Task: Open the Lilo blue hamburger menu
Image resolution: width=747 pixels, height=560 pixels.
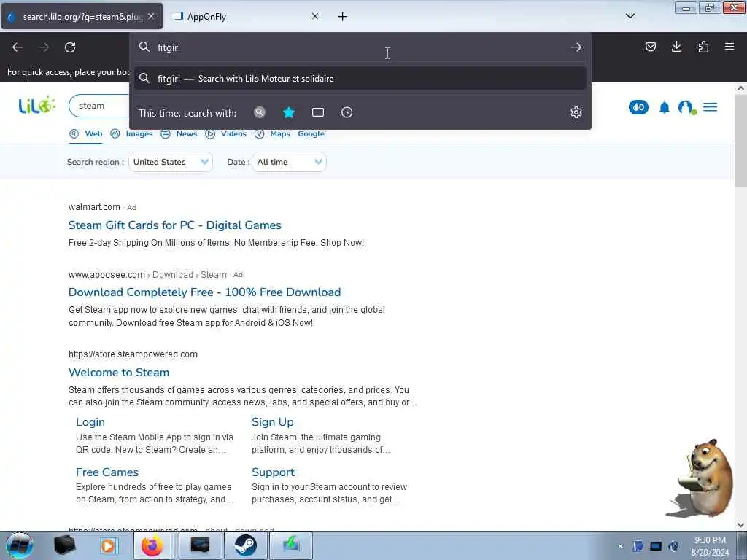Action: (x=710, y=107)
